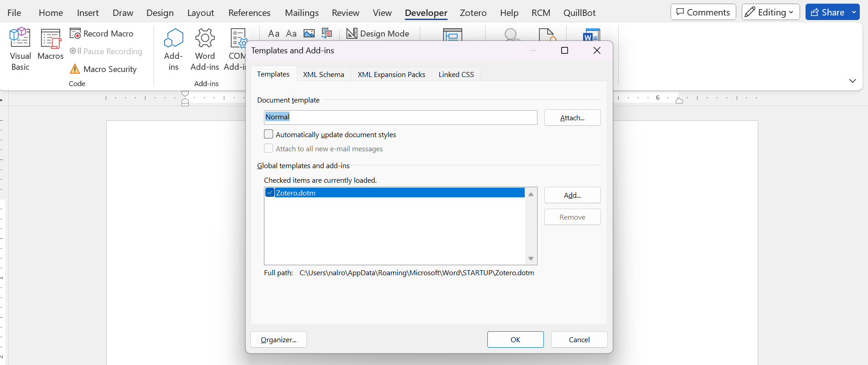The image size is (868, 365).
Task: Open the Design ribbon tab
Action: (x=160, y=13)
